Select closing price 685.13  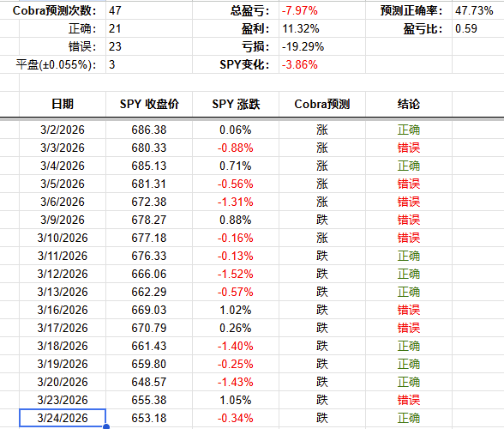[x=149, y=166]
